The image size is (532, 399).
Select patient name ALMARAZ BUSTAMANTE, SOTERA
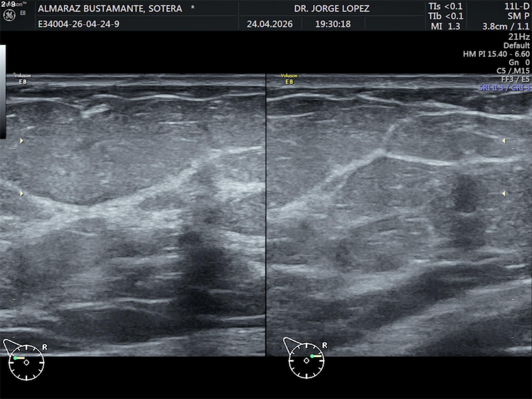pyautogui.click(x=110, y=9)
